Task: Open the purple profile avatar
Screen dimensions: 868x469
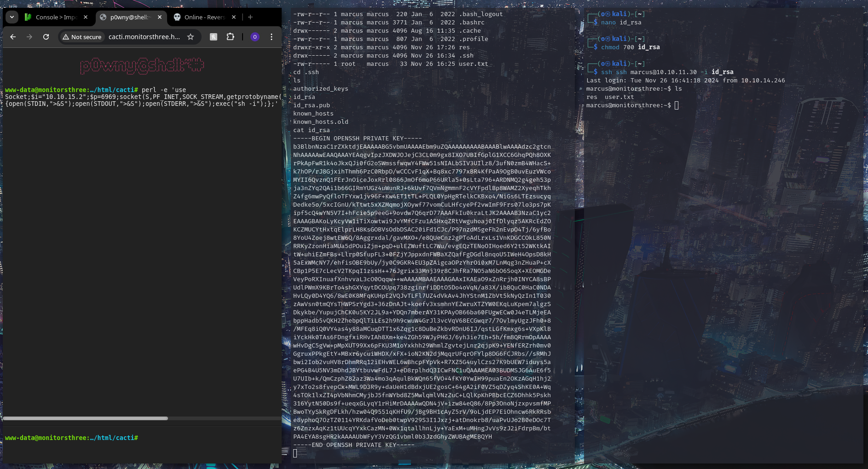Action: (x=255, y=37)
